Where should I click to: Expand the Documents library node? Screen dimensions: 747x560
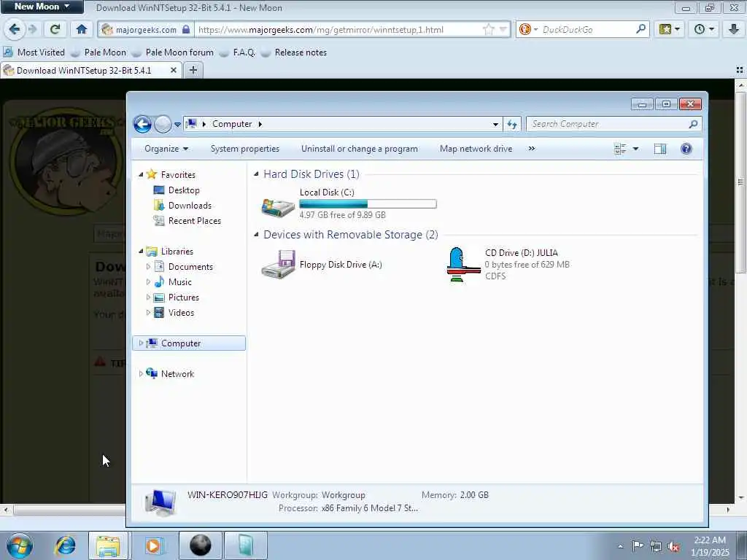[x=148, y=267]
